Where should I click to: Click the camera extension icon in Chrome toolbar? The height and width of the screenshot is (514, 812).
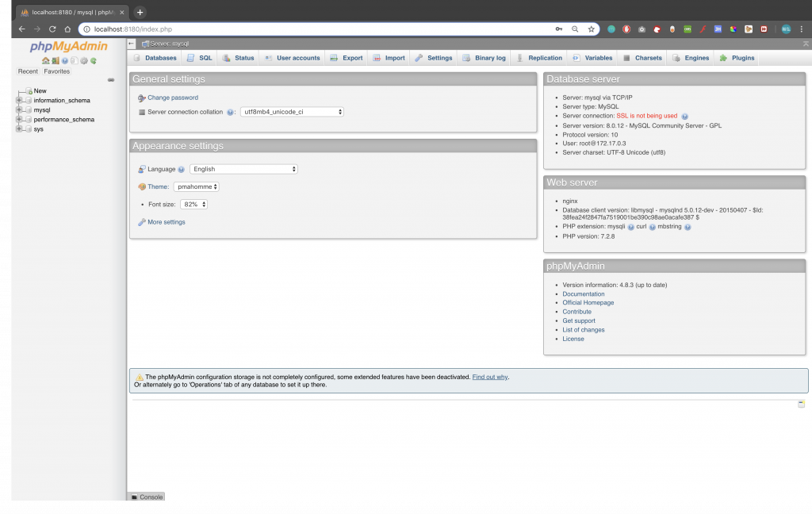point(642,29)
